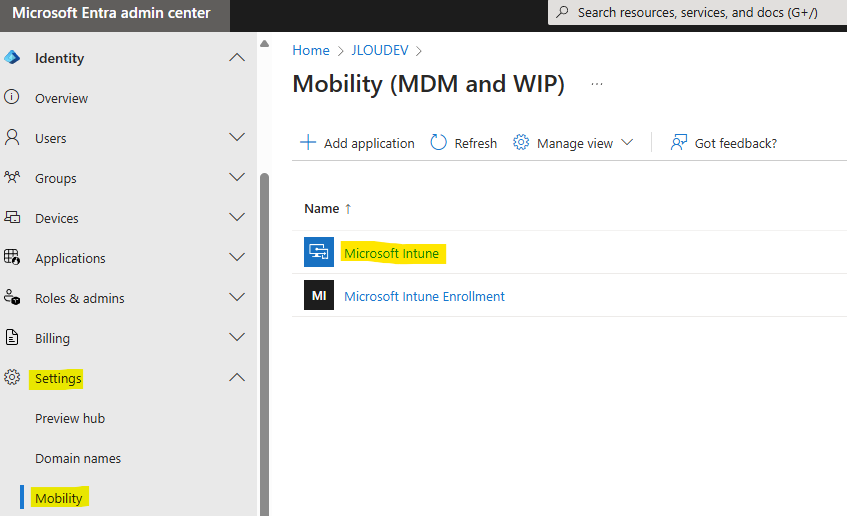Image resolution: width=847 pixels, height=516 pixels.
Task: Expand the Roles & admins chevron
Action: point(237,297)
